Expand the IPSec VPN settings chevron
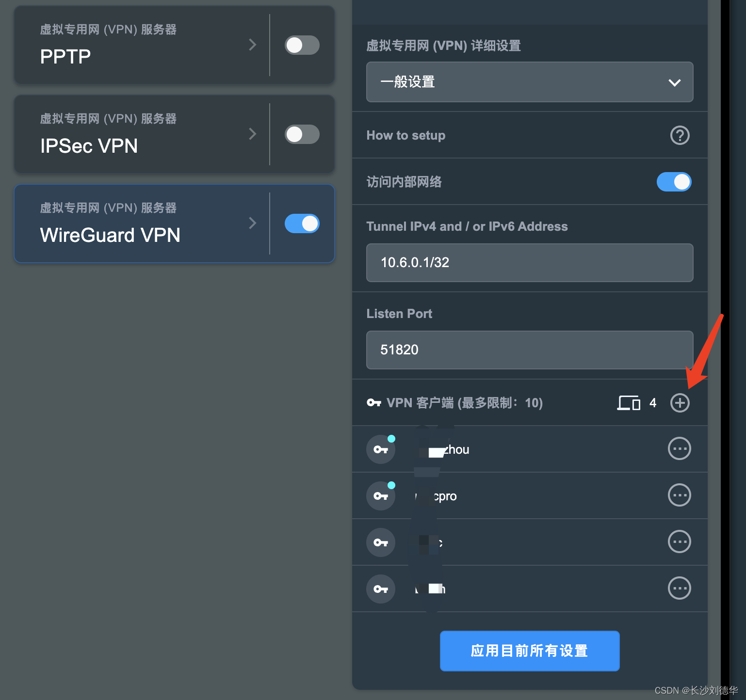 [x=252, y=134]
